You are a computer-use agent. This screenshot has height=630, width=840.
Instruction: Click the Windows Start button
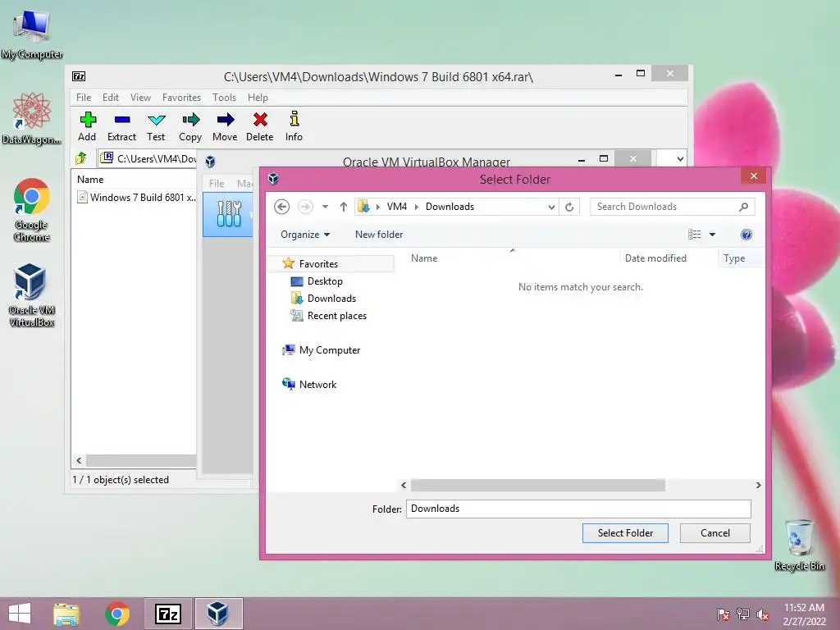[x=20, y=614]
